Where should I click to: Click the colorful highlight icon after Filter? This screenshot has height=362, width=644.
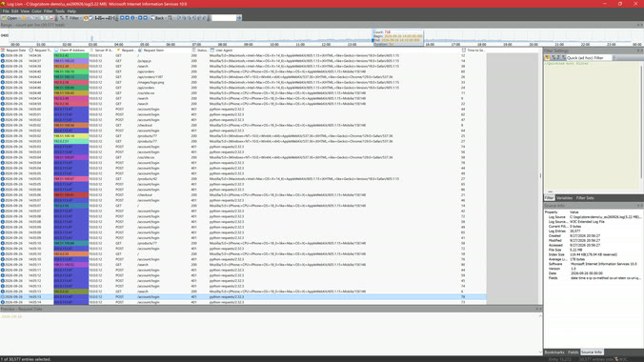[x=86, y=18]
